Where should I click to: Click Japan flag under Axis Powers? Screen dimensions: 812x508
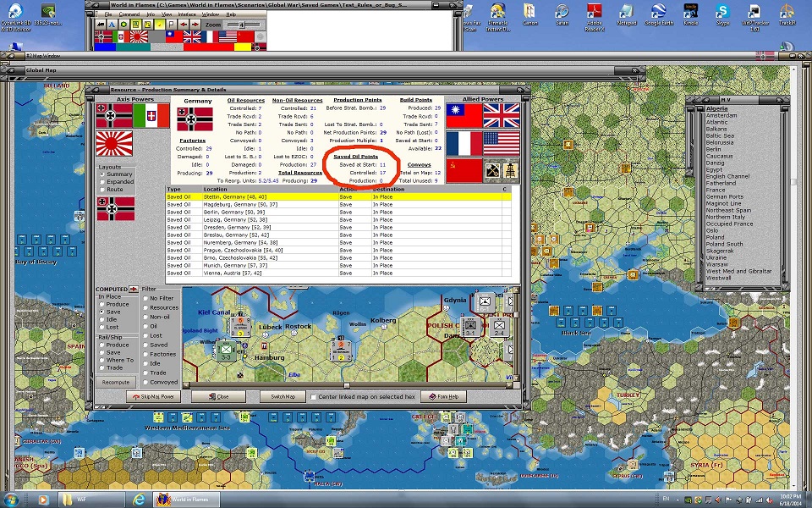tap(114, 144)
